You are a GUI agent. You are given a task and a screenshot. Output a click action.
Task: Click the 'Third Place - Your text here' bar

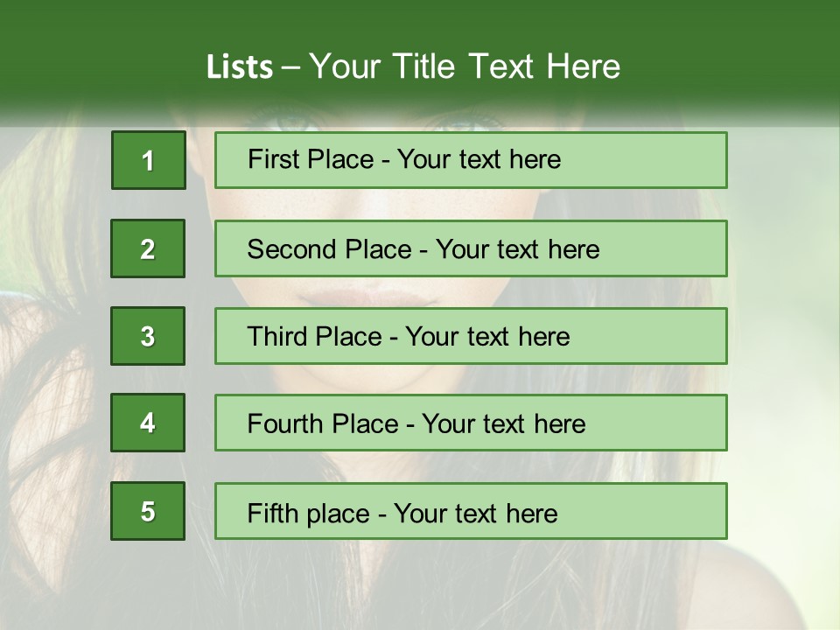point(471,336)
